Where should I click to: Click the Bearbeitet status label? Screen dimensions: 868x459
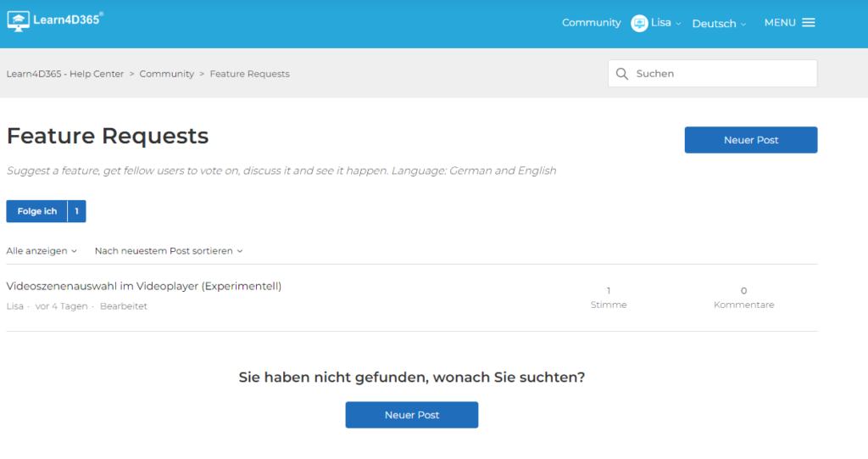point(124,306)
